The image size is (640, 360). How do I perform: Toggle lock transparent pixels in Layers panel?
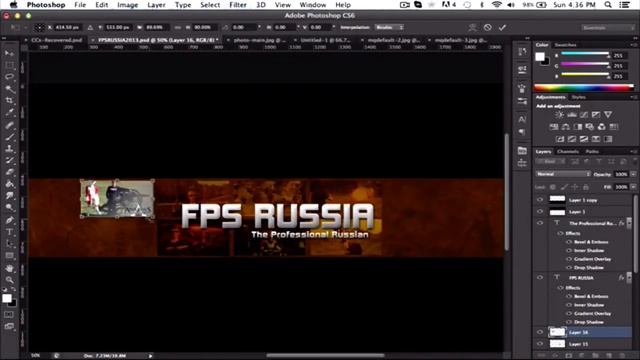(x=553, y=187)
